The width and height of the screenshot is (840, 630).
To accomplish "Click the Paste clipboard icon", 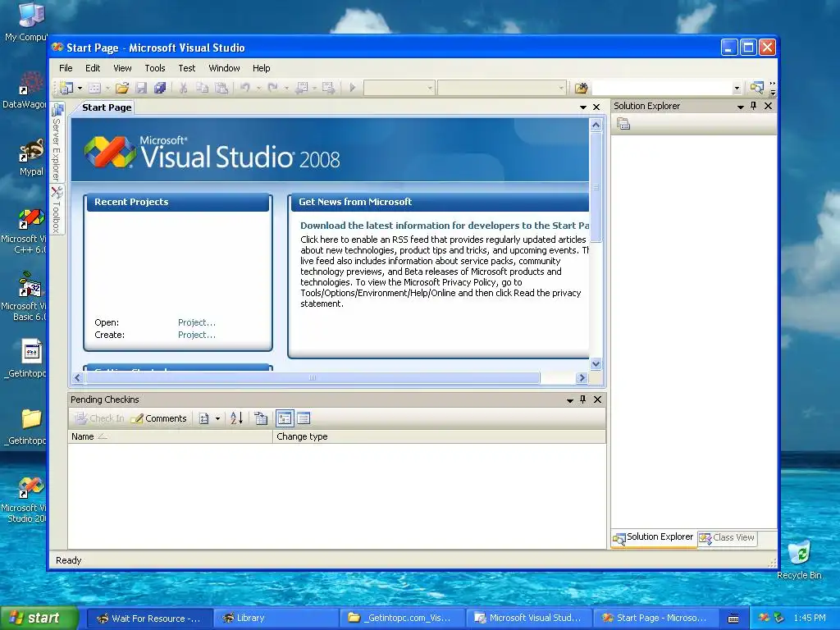I will [221, 88].
